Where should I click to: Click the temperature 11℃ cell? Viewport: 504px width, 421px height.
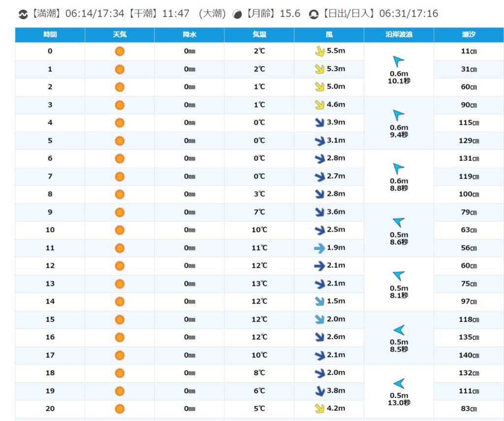[259, 248]
